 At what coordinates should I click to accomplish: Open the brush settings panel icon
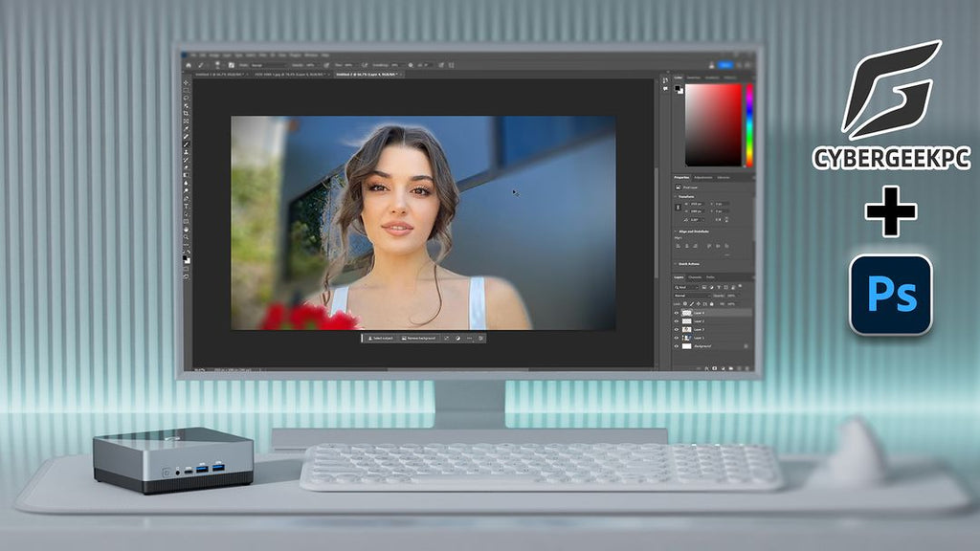click(x=232, y=65)
